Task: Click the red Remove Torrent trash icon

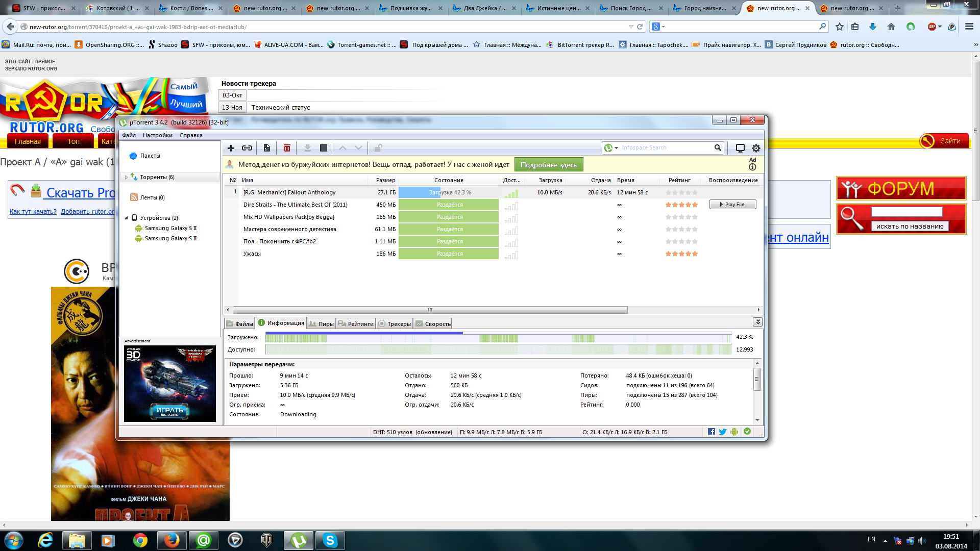Action: tap(287, 148)
